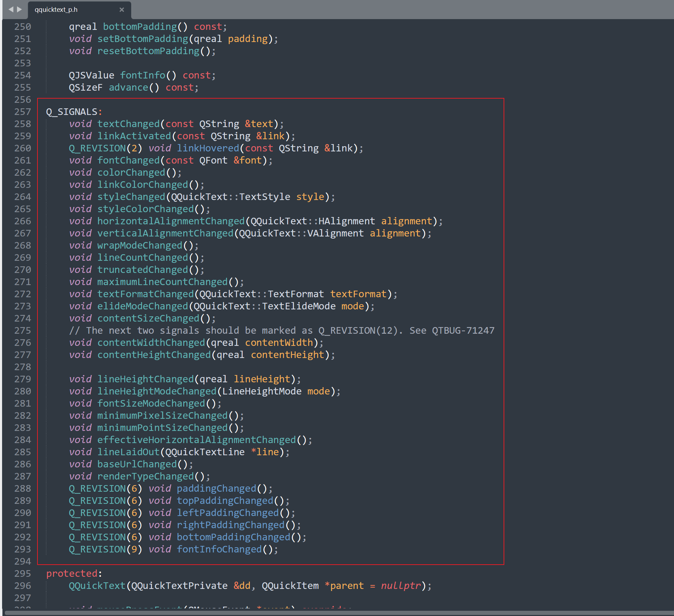
Task: Click the next tab right arrow
Action: [x=19, y=9]
